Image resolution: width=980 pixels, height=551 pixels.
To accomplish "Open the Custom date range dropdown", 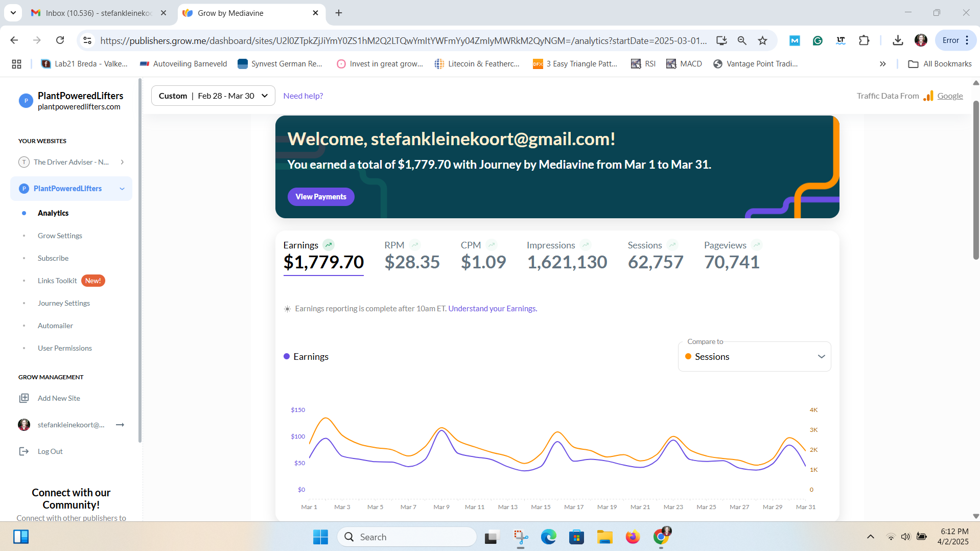I will click(213, 96).
